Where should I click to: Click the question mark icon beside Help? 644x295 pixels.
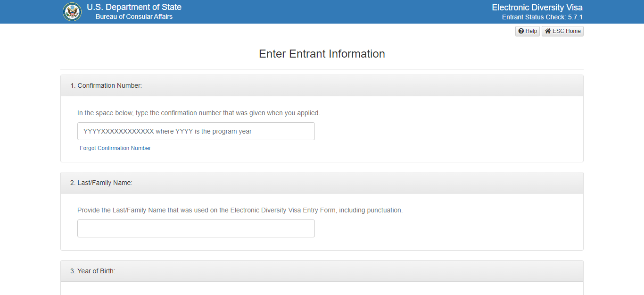(x=521, y=31)
